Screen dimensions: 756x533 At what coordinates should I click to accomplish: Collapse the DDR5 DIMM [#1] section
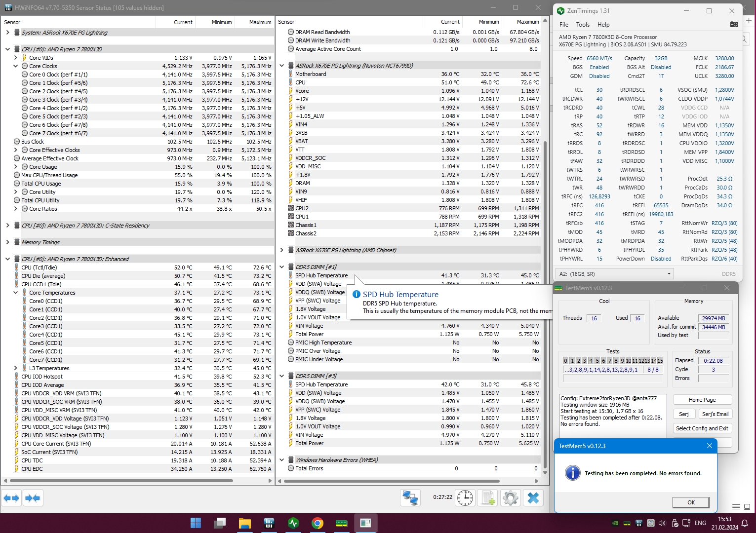click(x=282, y=267)
